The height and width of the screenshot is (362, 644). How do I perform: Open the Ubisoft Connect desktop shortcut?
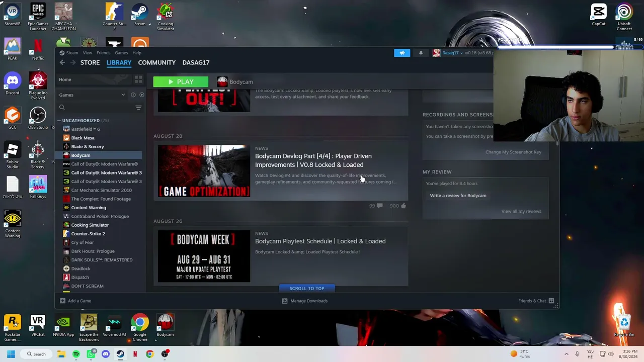pos(624,17)
